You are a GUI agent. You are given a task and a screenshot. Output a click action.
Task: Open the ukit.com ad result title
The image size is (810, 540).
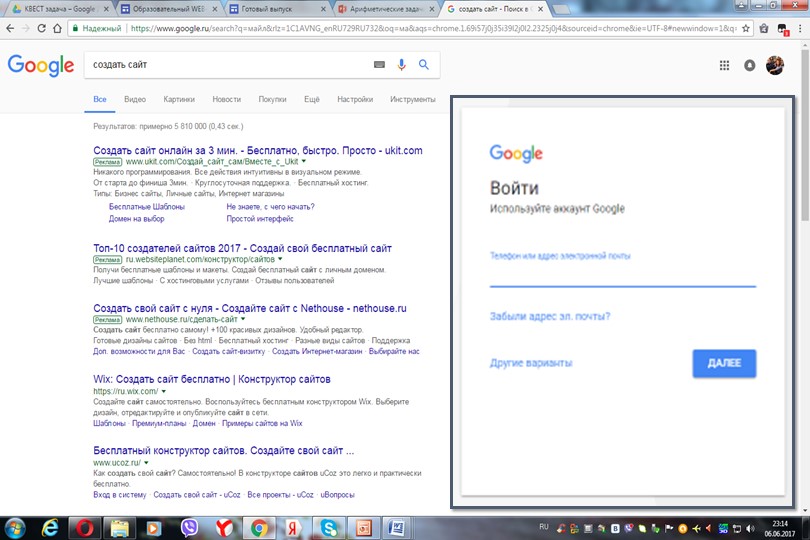(x=258, y=150)
